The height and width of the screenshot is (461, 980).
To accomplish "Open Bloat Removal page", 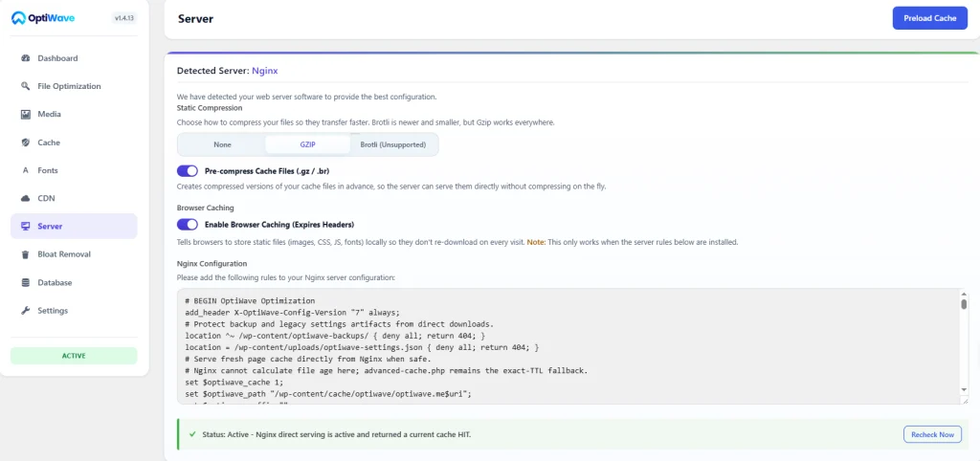I will [74, 254].
